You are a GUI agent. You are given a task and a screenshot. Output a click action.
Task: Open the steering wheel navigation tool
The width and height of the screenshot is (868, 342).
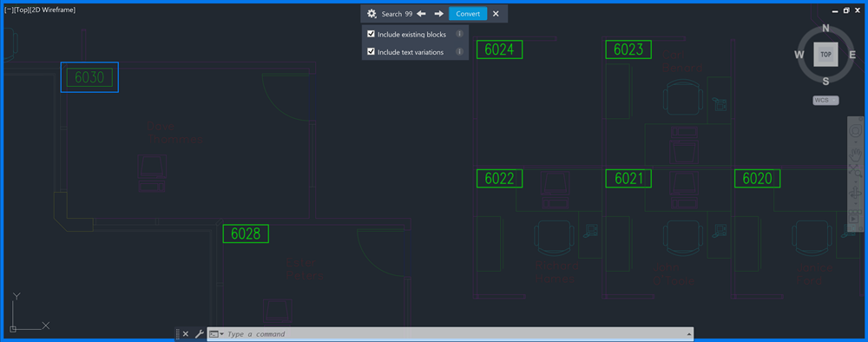(855, 130)
